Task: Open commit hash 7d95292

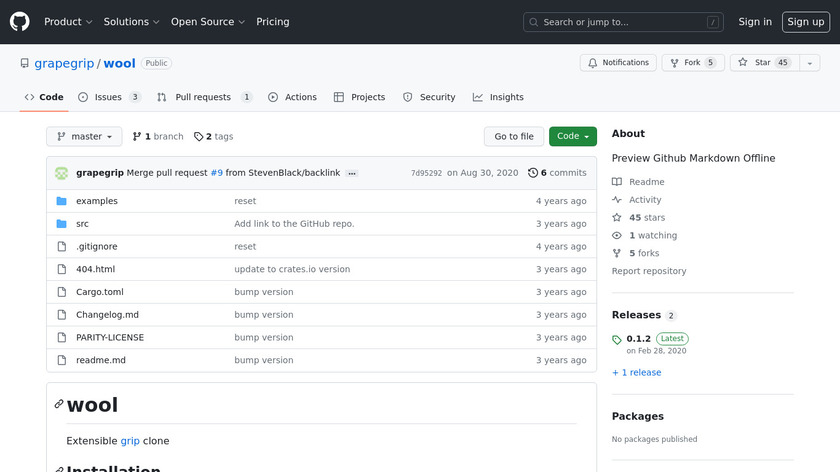Action: [426, 173]
